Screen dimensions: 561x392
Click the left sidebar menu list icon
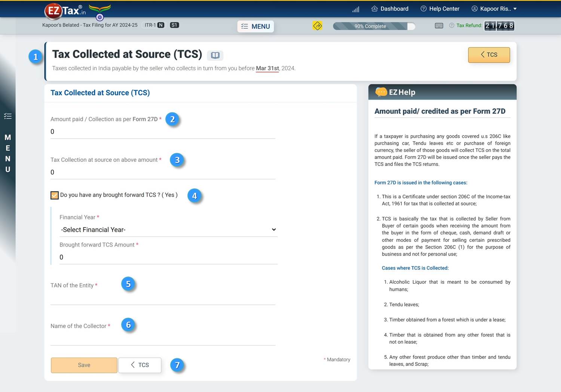[8, 116]
